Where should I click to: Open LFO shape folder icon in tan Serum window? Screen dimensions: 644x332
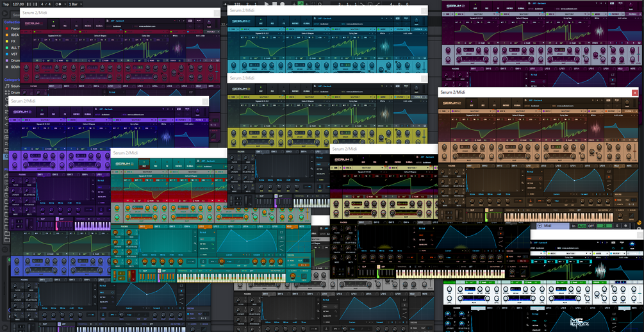[x=609, y=172]
